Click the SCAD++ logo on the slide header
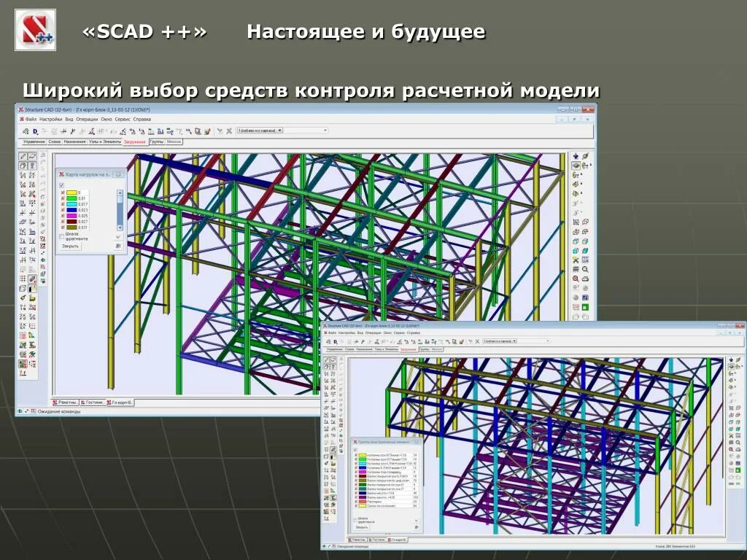747x560 pixels. (36, 30)
